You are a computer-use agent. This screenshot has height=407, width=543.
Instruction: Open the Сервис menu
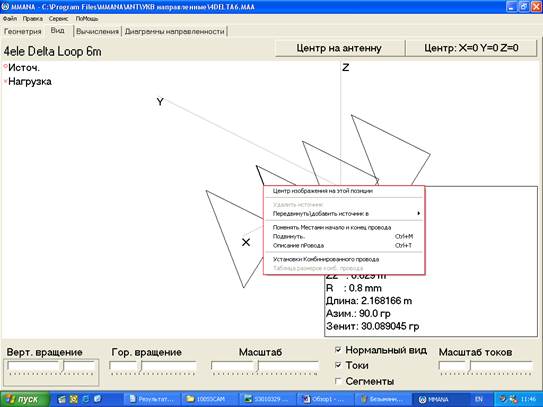pos(58,18)
